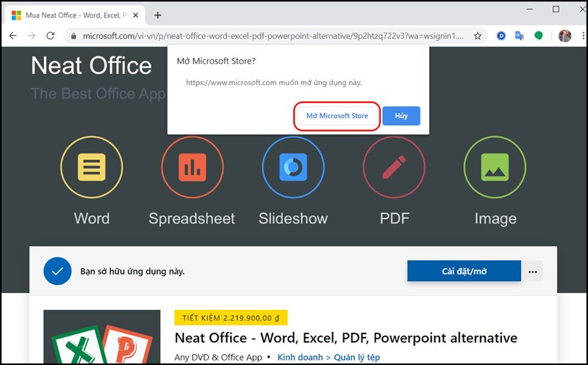588x365 pixels.
Task: Choose the Slideshow circle icon
Action: point(293,168)
